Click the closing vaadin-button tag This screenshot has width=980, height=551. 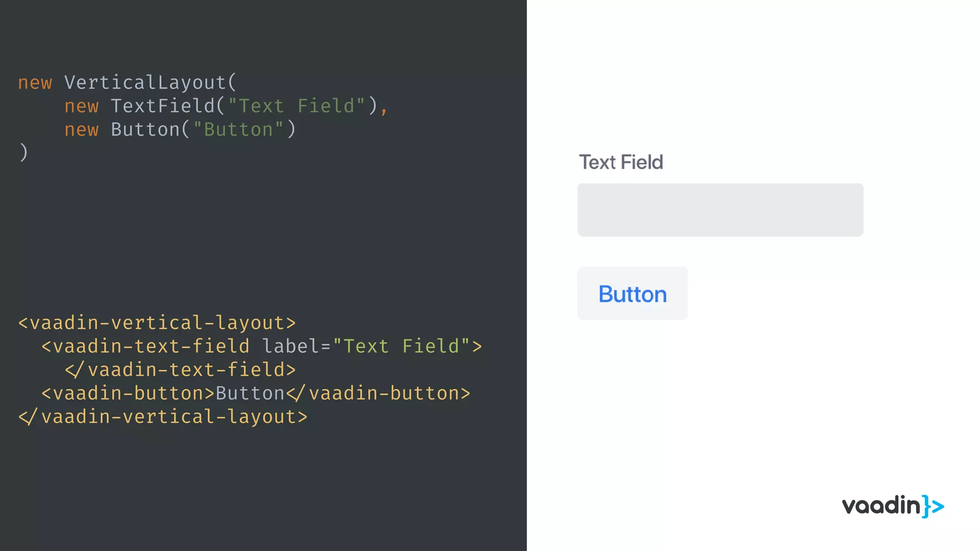click(379, 393)
